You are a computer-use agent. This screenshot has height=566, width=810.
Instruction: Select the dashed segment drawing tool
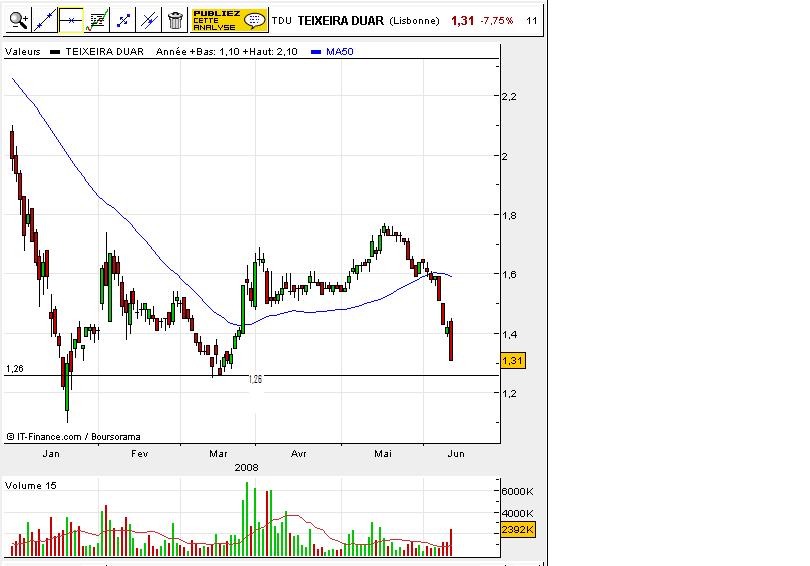[122, 21]
